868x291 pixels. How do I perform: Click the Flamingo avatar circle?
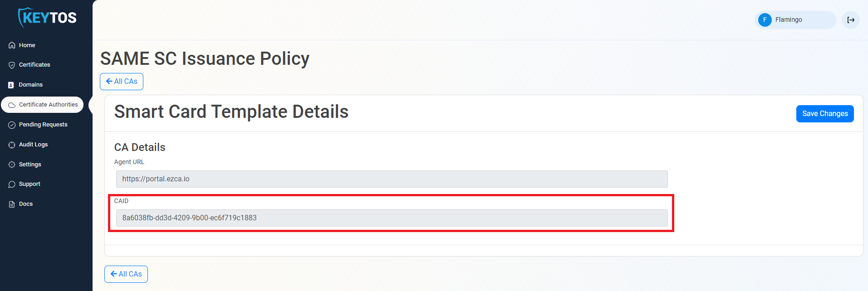765,20
